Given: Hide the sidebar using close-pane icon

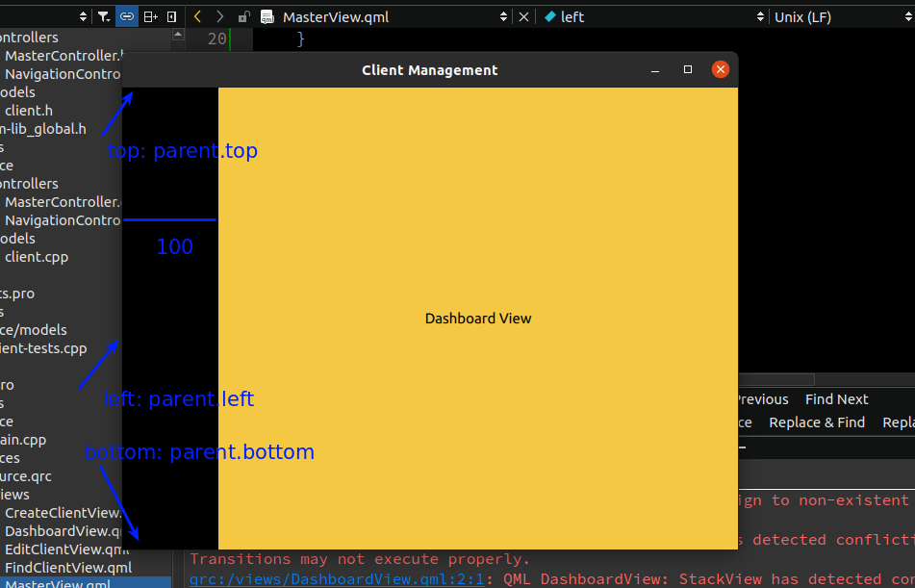Looking at the screenshot, I should [171, 17].
